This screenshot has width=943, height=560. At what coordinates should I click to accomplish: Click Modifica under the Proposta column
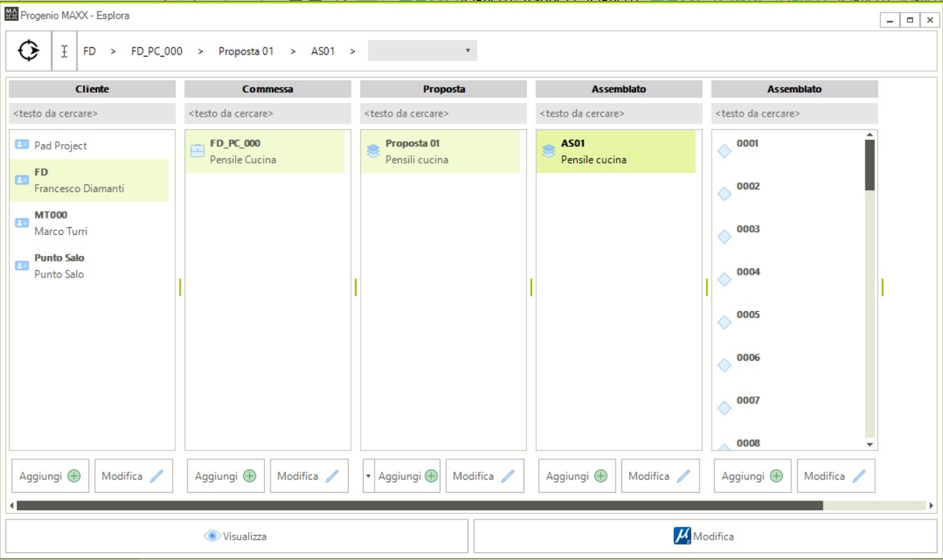(x=484, y=476)
